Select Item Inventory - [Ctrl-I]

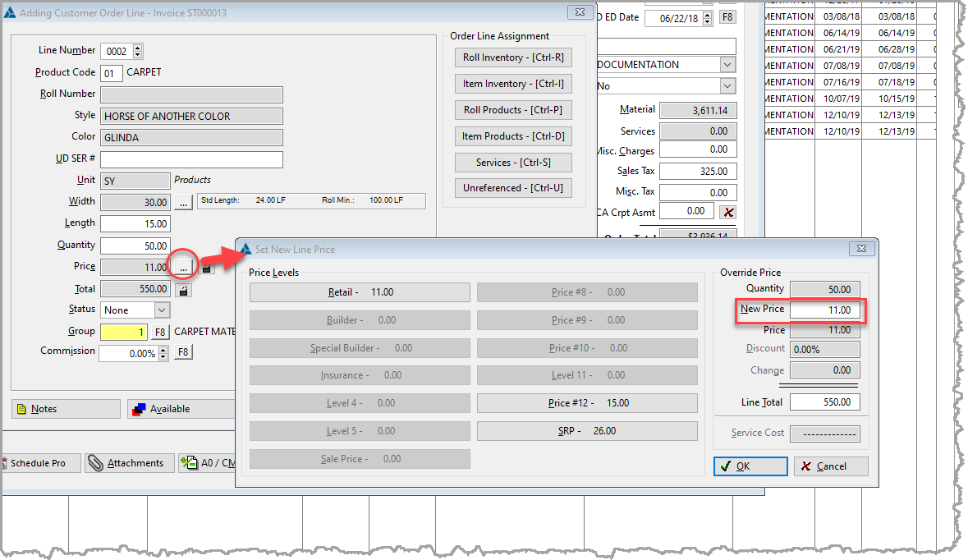tap(514, 84)
